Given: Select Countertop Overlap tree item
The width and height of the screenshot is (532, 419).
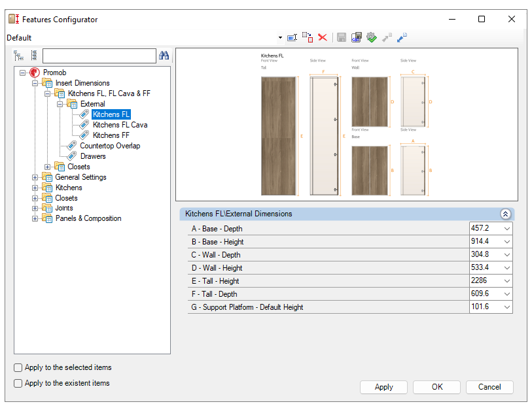Looking at the screenshot, I should (x=110, y=146).
